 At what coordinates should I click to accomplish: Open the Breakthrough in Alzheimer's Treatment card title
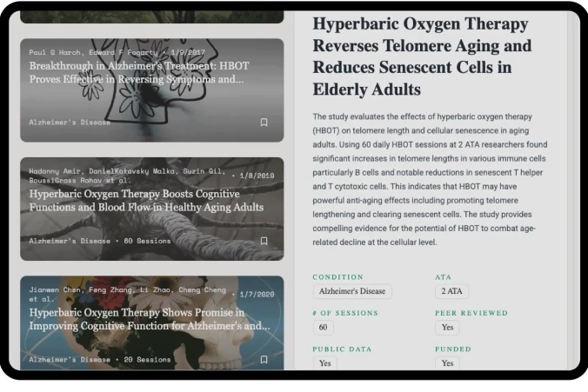(x=137, y=72)
